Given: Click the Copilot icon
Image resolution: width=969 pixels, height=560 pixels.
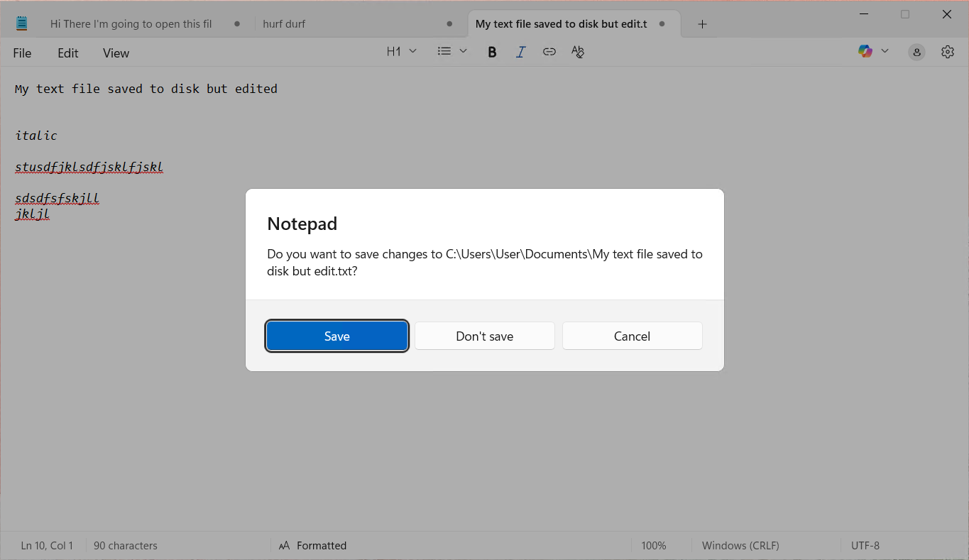Looking at the screenshot, I should pos(865,51).
